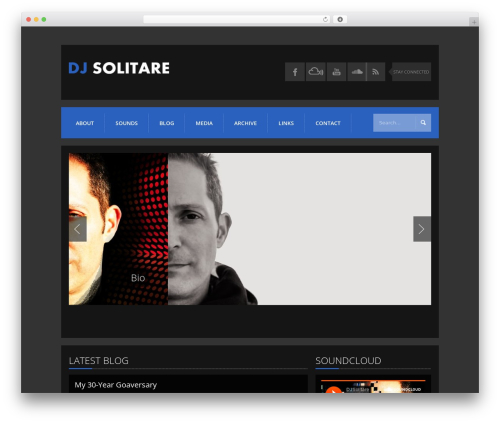500x423 pixels.
Task: Open the Media menu item
Action: [x=204, y=123]
